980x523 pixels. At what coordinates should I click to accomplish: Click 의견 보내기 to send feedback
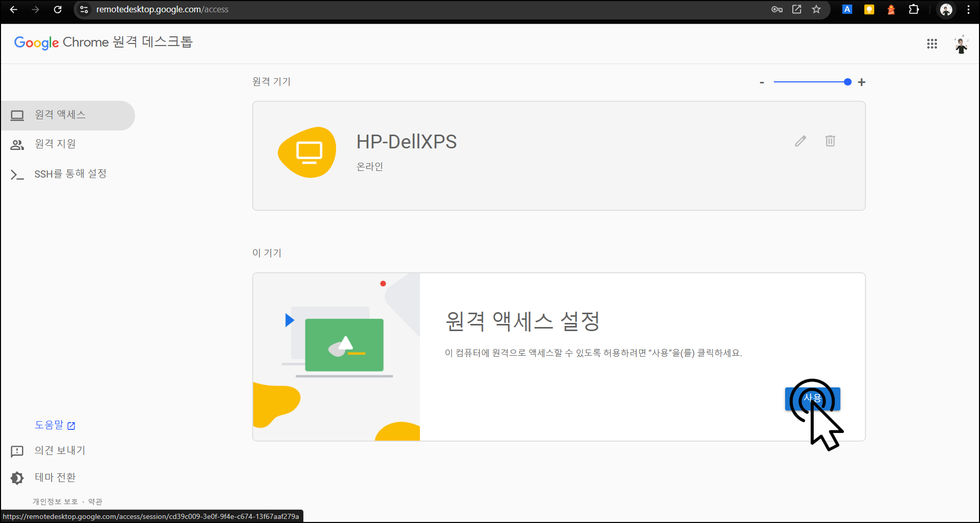pos(60,450)
